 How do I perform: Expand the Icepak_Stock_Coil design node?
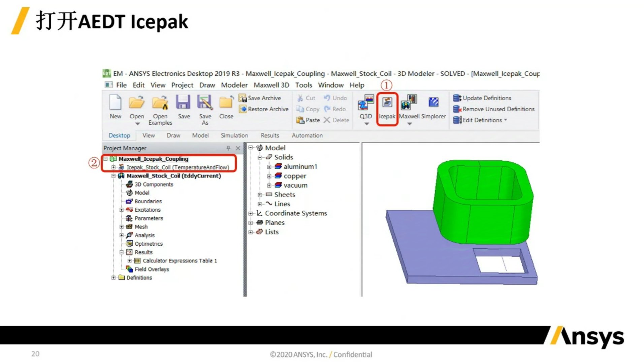[114, 167]
